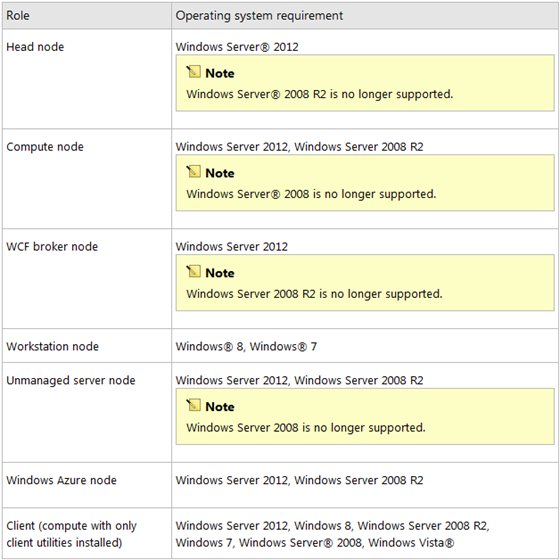Click the note icon in Unmanaged server row
This screenshot has width=560, height=560.
[x=193, y=405]
